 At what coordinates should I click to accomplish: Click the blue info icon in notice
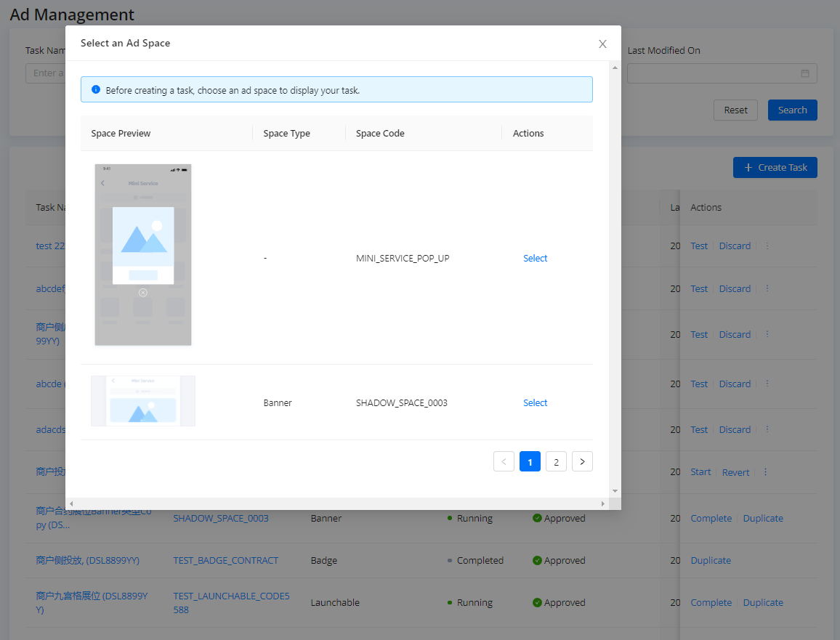[x=95, y=90]
